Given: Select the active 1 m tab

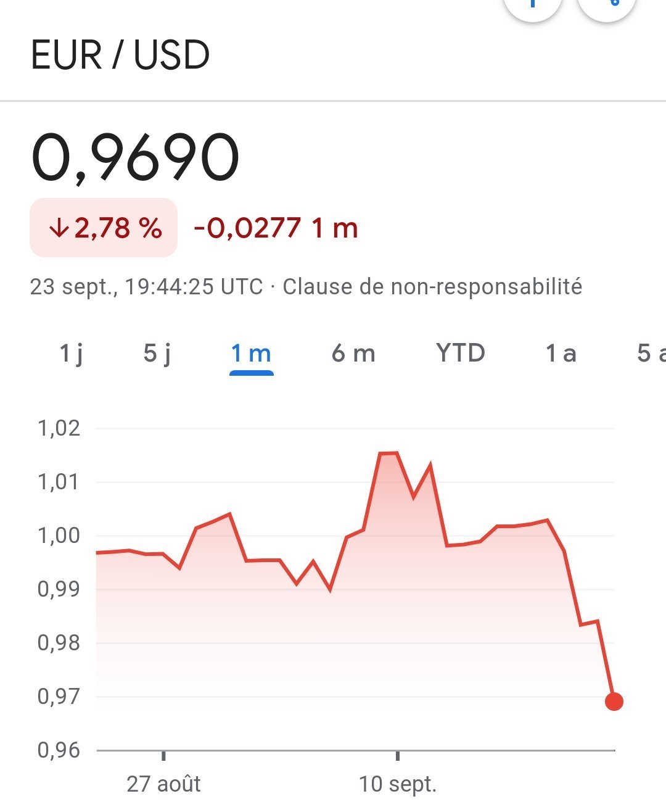Looking at the screenshot, I should (251, 354).
